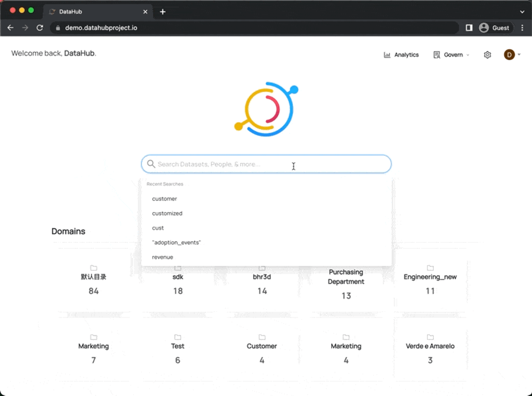532x396 pixels.
Task: Open Chrome three-dot menu
Action: (x=522, y=28)
